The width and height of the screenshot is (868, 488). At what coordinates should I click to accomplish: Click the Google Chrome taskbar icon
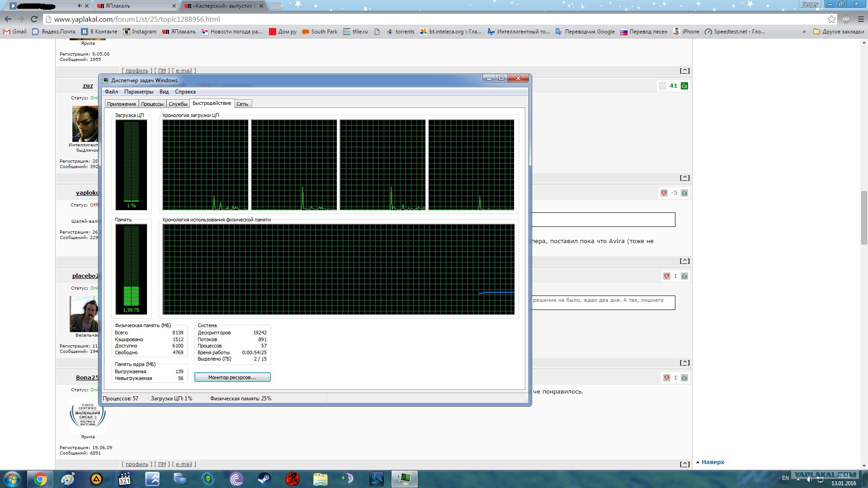pos(40,479)
